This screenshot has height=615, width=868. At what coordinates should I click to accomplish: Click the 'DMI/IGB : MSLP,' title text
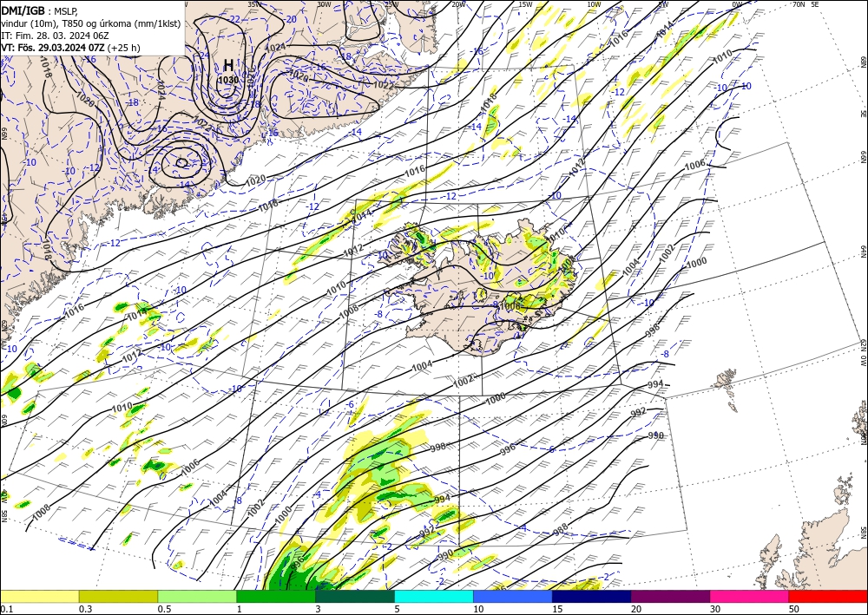39,10
